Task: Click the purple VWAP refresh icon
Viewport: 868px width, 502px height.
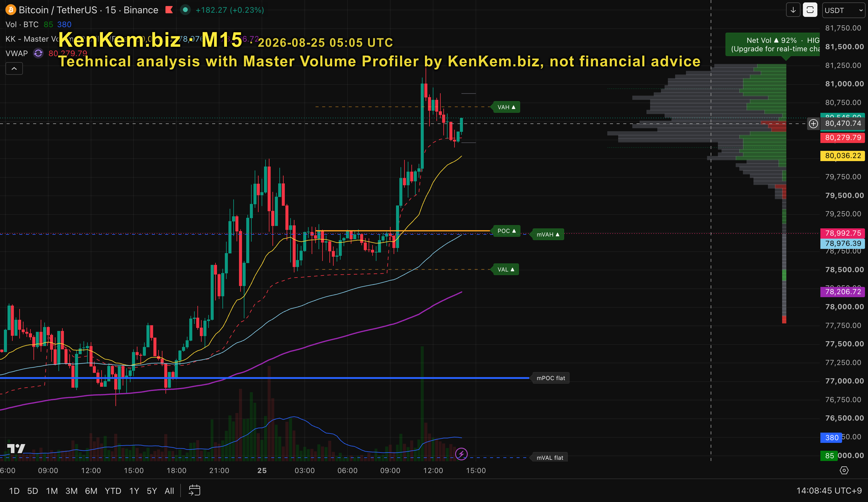Action: (38, 53)
